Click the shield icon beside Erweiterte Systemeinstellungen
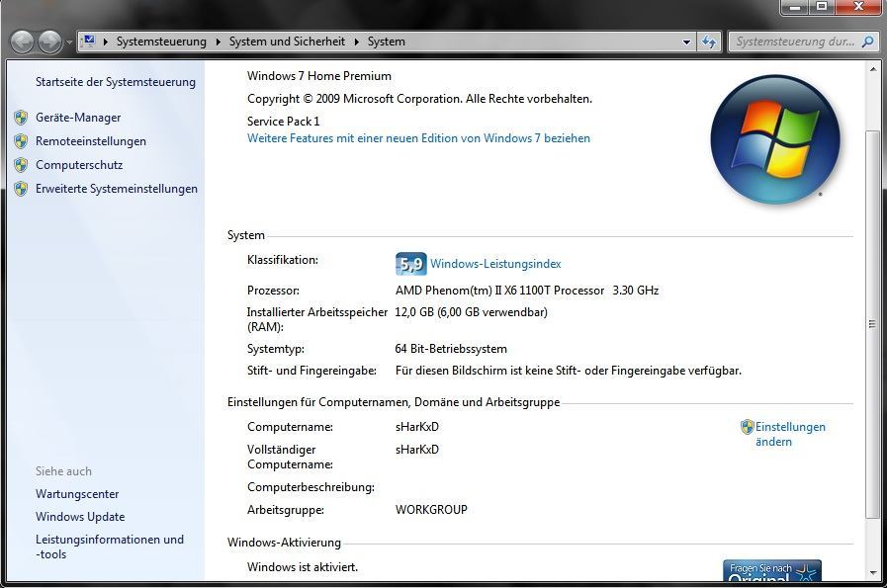Image resolution: width=887 pixels, height=588 pixels. 21,189
